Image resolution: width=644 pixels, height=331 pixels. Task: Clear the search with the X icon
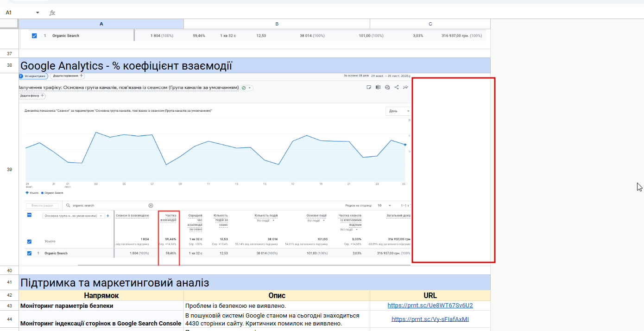[151, 205]
